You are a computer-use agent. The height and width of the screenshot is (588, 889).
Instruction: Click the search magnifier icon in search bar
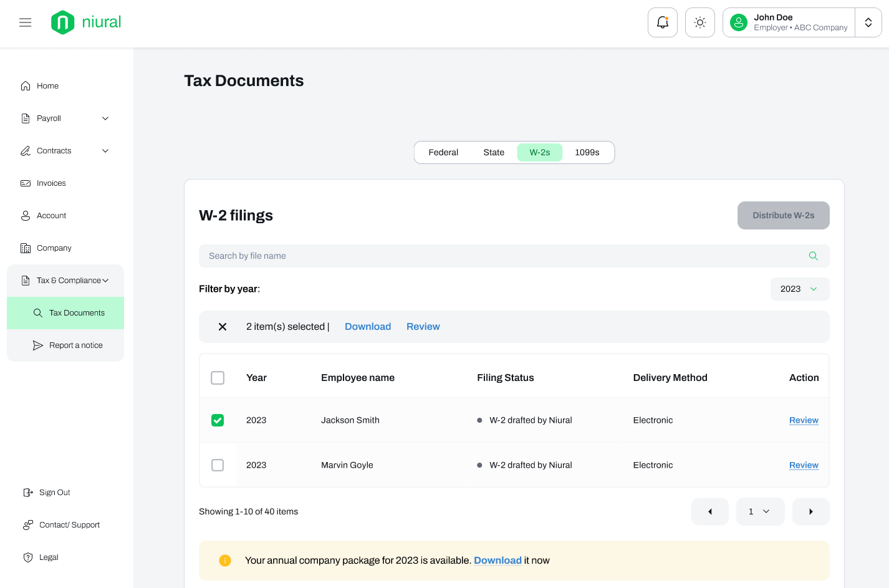point(813,256)
